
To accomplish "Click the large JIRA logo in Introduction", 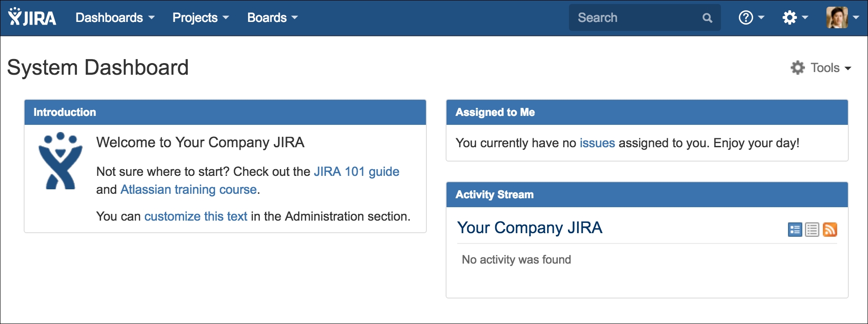I will [60, 161].
